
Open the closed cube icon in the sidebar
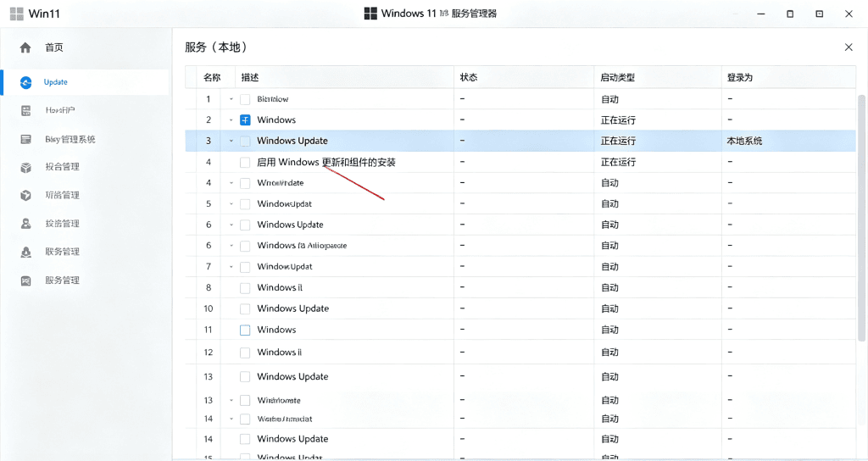(x=26, y=196)
